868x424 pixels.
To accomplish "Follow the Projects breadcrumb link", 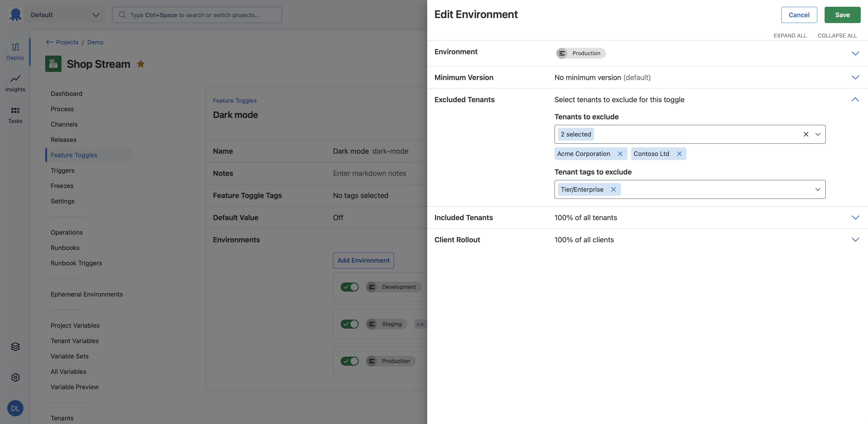I will pyautogui.click(x=67, y=42).
